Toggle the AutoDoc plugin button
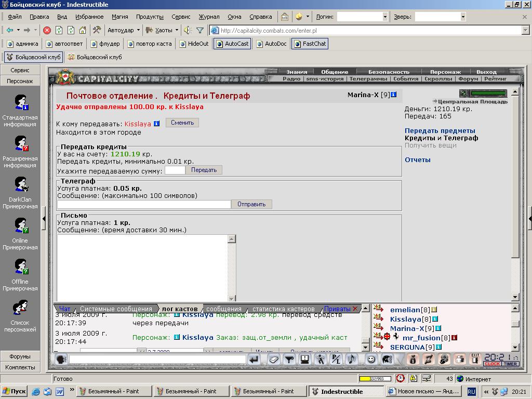The height and width of the screenshot is (399, 532). pyautogui.click(x=271, y=44)
